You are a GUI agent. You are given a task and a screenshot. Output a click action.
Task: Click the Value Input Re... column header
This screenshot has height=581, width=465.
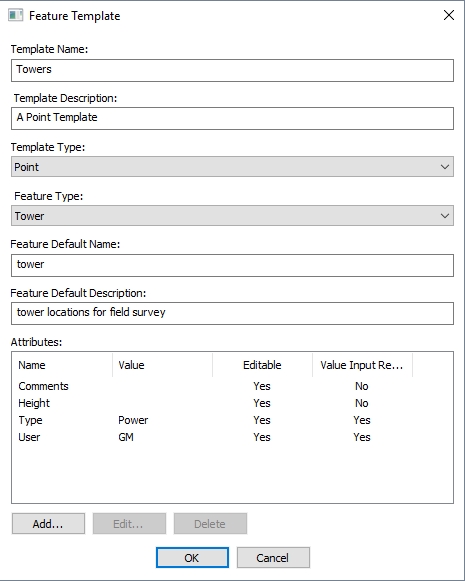coord(362,365)
